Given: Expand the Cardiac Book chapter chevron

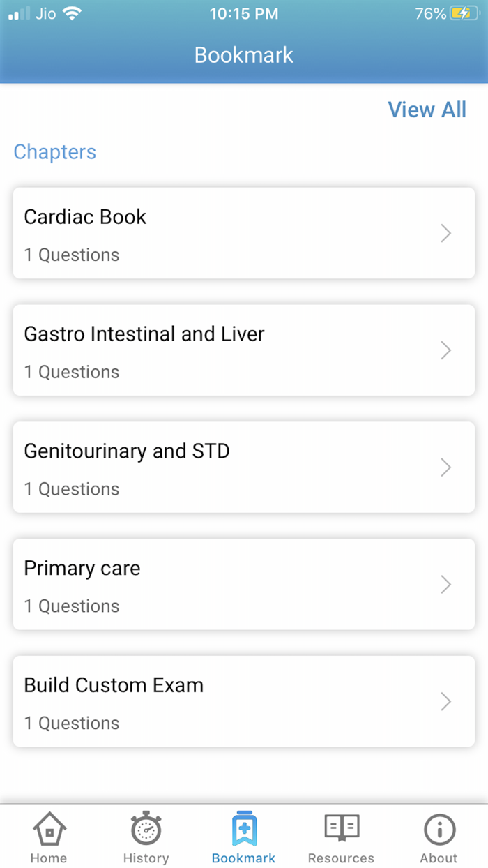Looking at the screenshot, I should click(445, 233).
